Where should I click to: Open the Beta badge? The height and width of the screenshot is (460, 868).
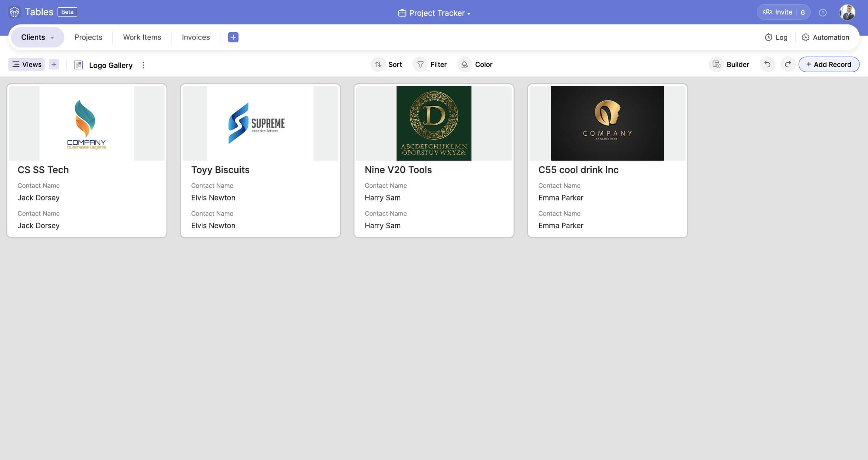pyautogui.click(x=67, y=12)
